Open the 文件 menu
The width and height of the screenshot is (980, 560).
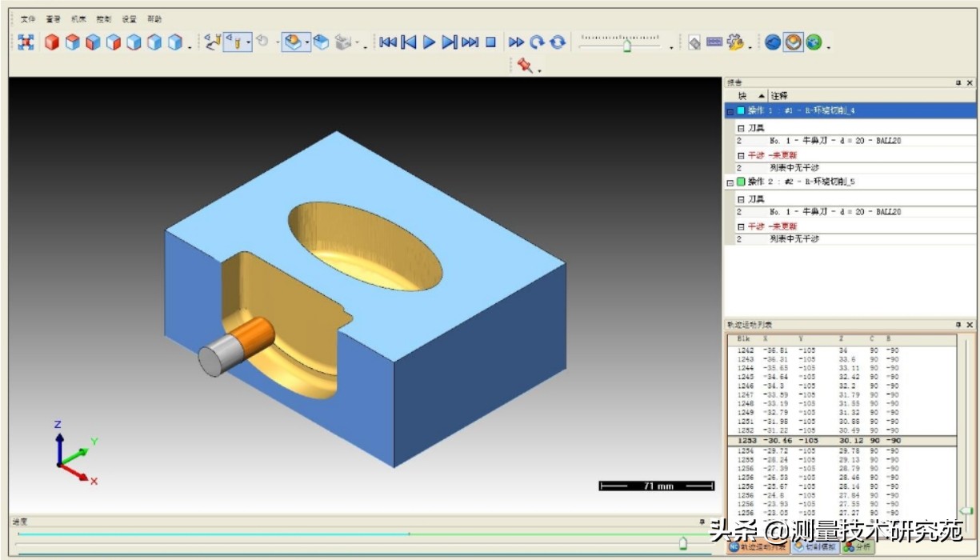pos(28,18)
